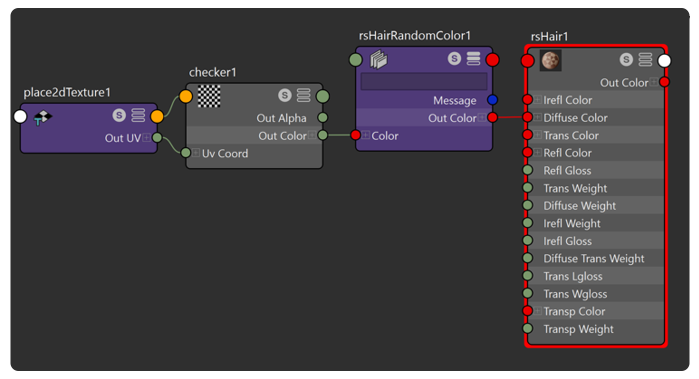Expand the Diffuse Color attribute plus
Viewport: 699px width, 379px height.
538,118
